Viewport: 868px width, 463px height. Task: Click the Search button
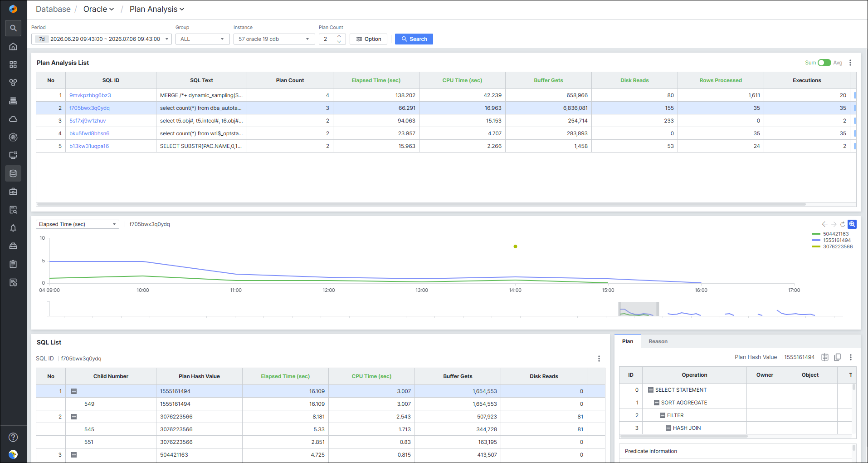pos(414,39)
